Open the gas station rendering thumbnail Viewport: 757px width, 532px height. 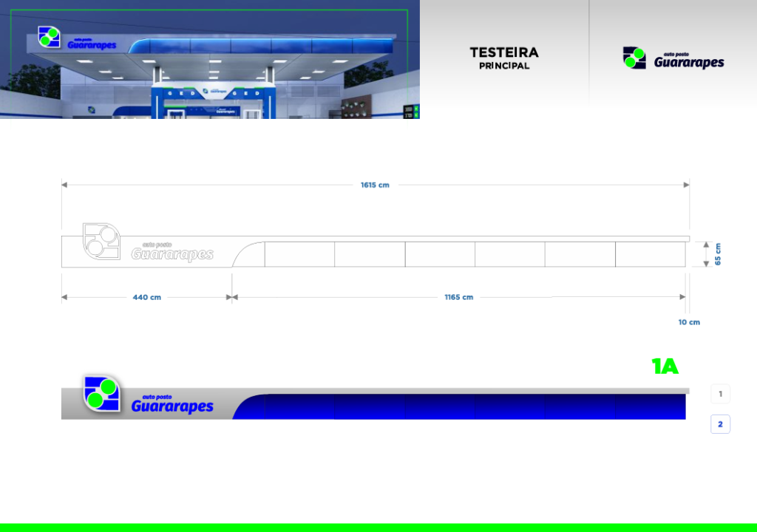(x=210, y=59)
